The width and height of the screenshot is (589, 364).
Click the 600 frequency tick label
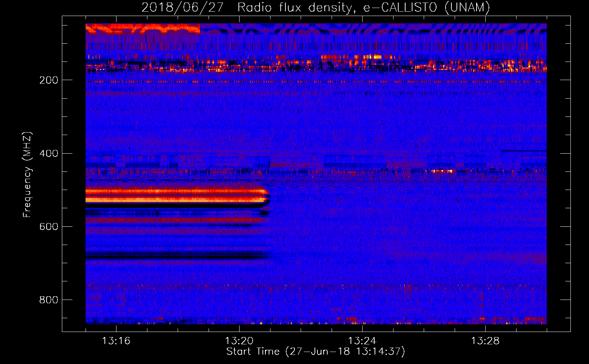[x=48, y=226]
